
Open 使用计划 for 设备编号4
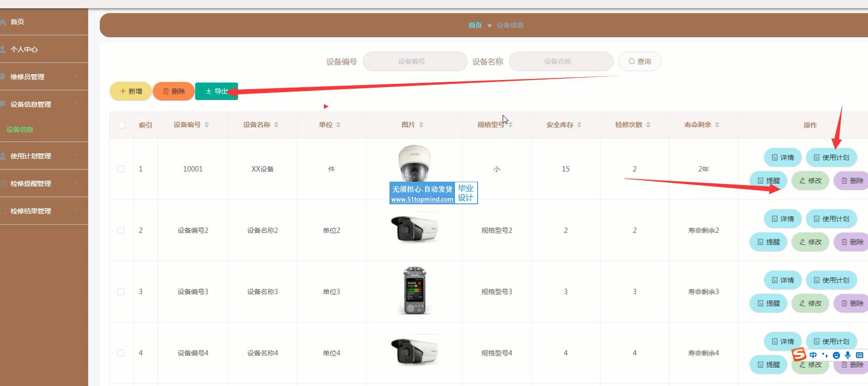click(831, 341)
